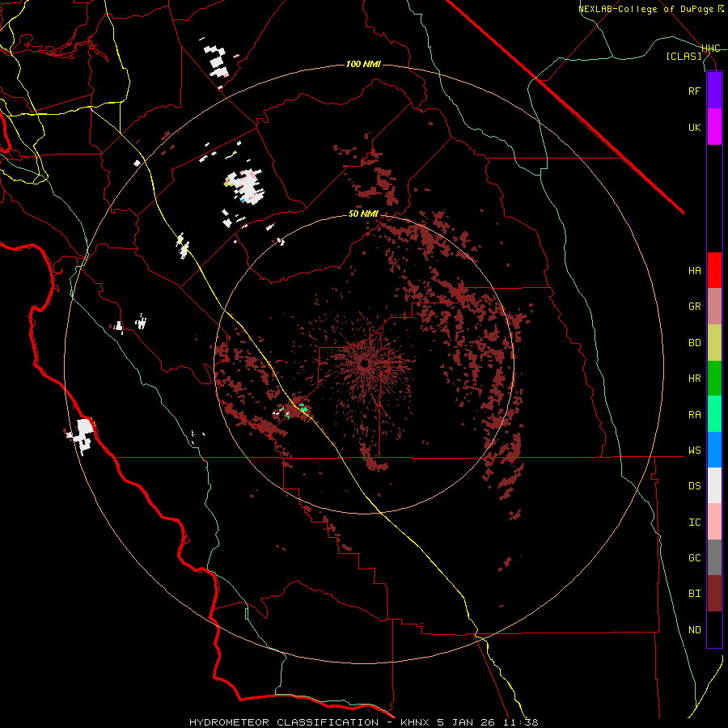The image size is (728, 728).
Task: Click the RF legend label
Action: click(694, 91)
